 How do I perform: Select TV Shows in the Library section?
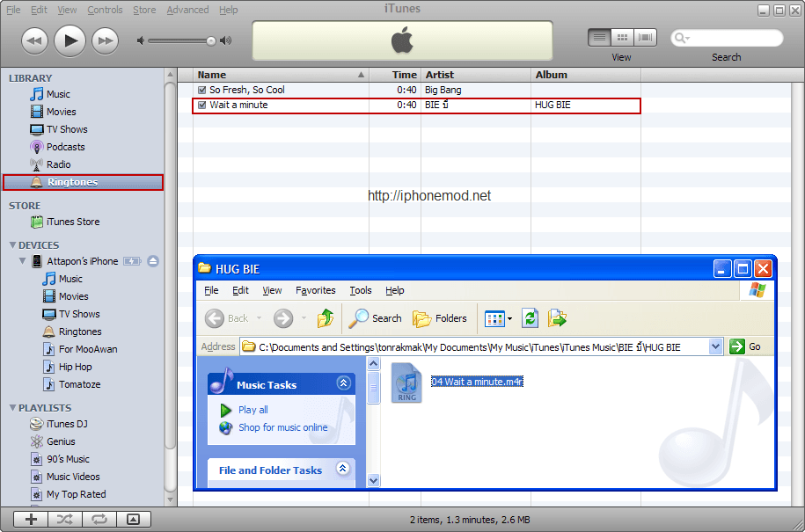pyautogui.click(x=59, y=129)
